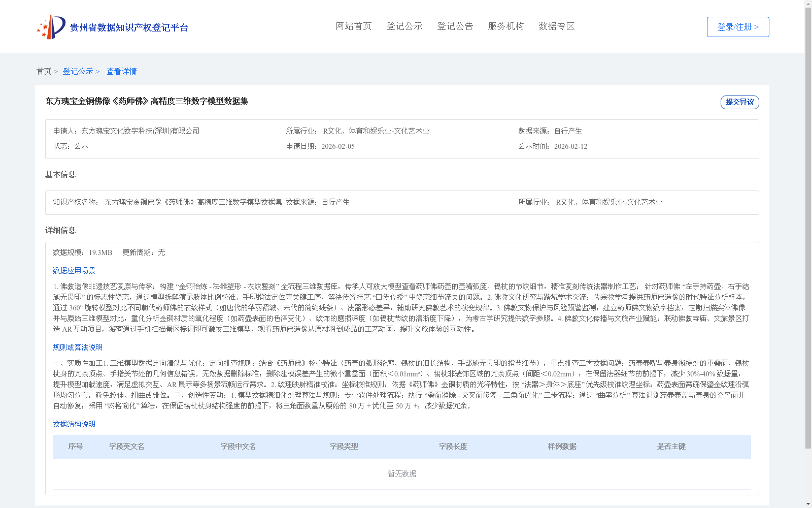This screenshot has width=812, height=508.
Task: Open the 登记公示 navigation item
Action: click(404, 26)
